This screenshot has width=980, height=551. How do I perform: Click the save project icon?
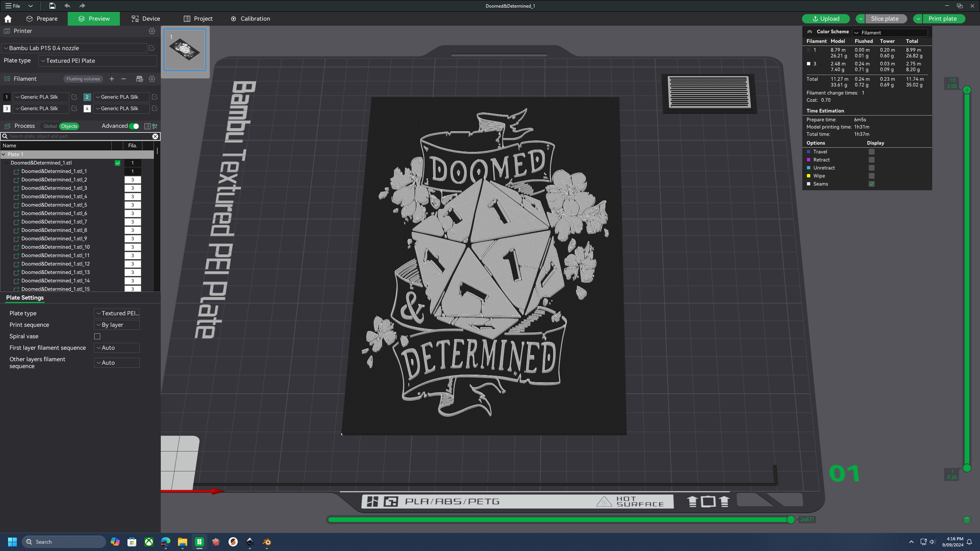coord(52,6)
